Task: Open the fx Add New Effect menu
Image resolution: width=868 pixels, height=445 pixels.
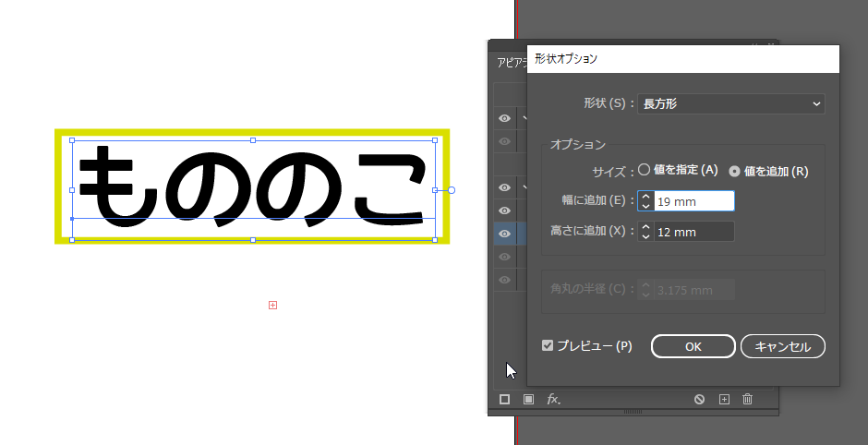Action: coord(553,399)
